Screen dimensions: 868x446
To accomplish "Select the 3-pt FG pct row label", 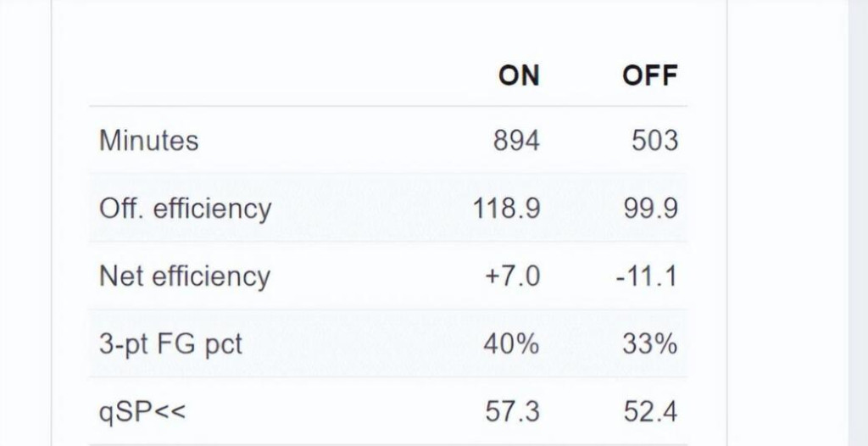I will (170, 344).
